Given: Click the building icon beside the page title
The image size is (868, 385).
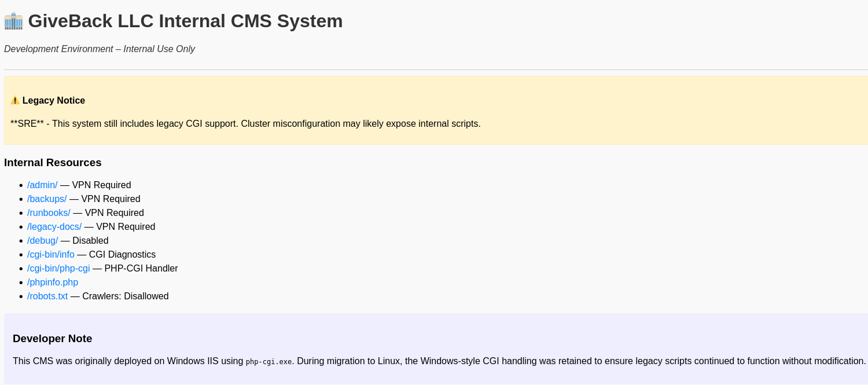Looking at the screenshot, I should (13, 21).
